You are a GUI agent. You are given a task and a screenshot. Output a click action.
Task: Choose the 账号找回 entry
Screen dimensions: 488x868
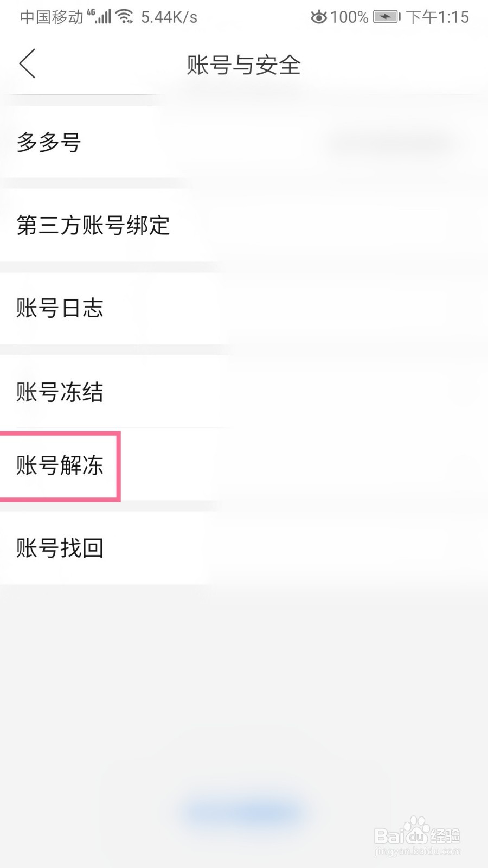tap(60, 548)
